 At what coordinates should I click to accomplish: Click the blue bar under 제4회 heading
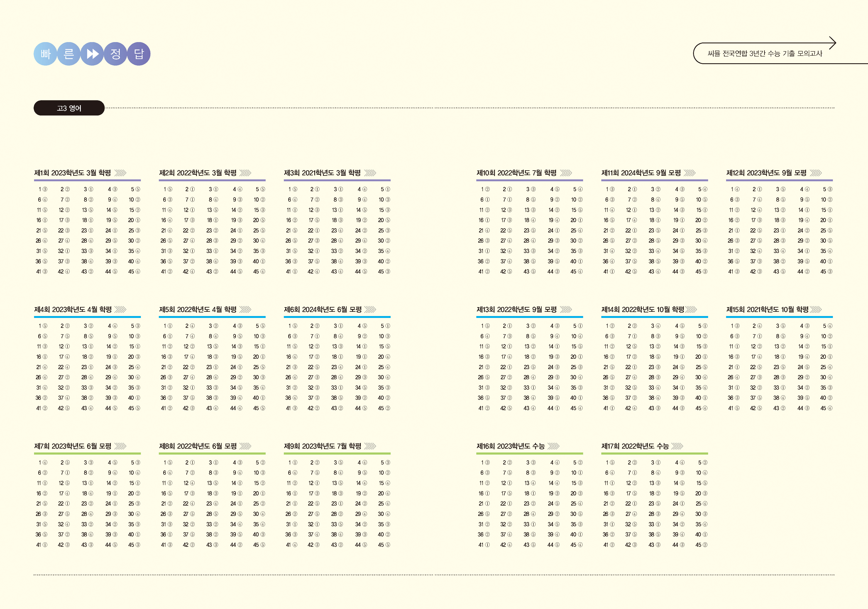coord(87,317)
